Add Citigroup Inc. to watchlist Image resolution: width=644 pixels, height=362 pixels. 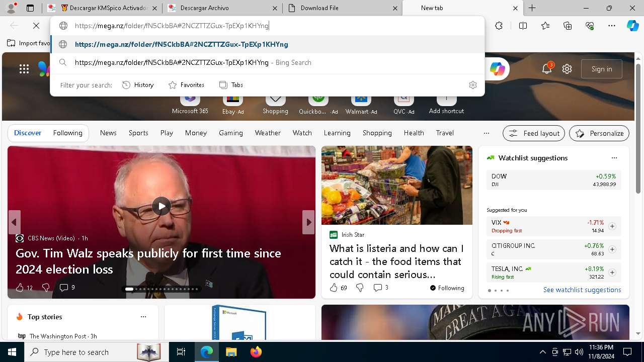(x=612, y=249)
